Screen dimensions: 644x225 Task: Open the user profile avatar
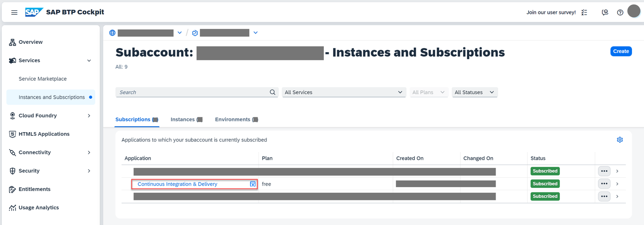[x=634, y=11]
